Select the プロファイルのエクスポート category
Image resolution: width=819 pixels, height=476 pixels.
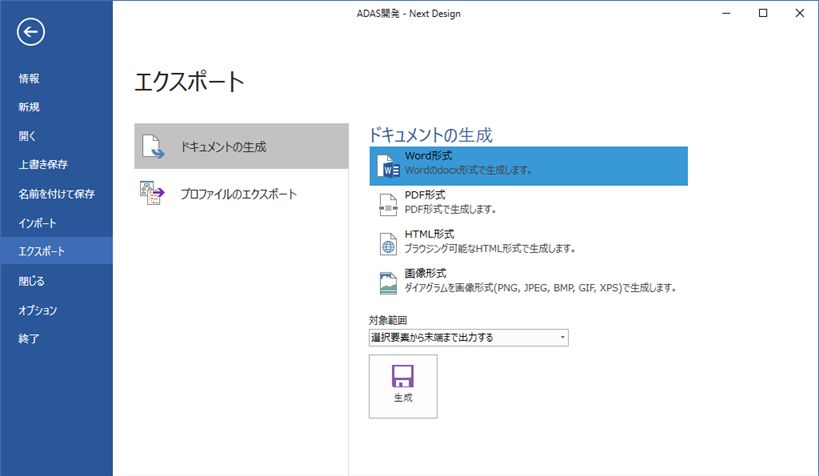[239, 194]
